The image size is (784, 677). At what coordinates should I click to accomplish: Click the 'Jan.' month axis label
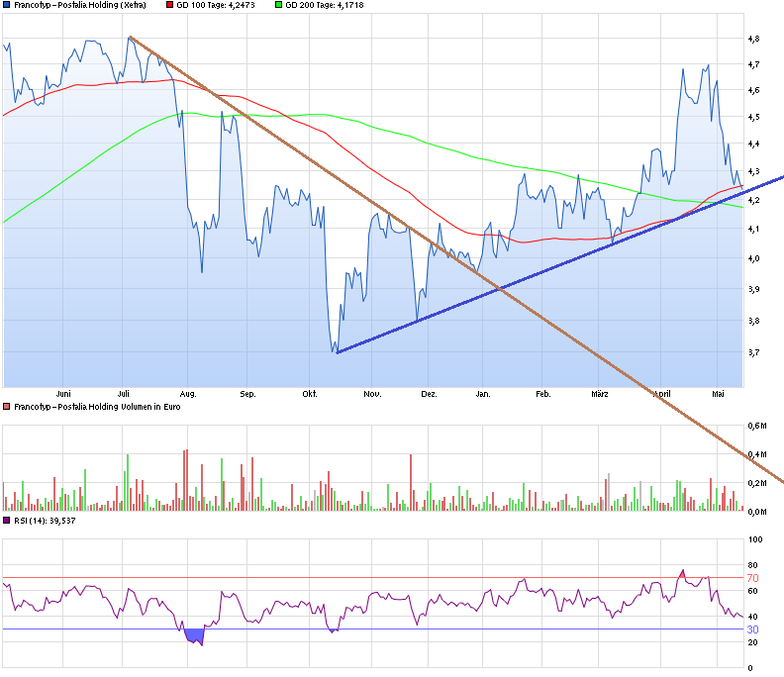(x=482, y=394)
